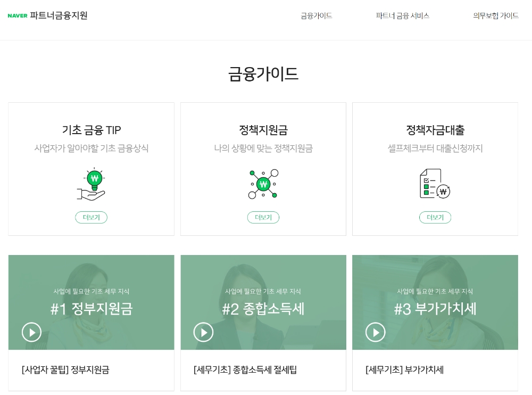Select the #1 정부지원금 video thumbnail title
Image resolution: width=532 pixels, height=395 pixels.
[92, 309]
